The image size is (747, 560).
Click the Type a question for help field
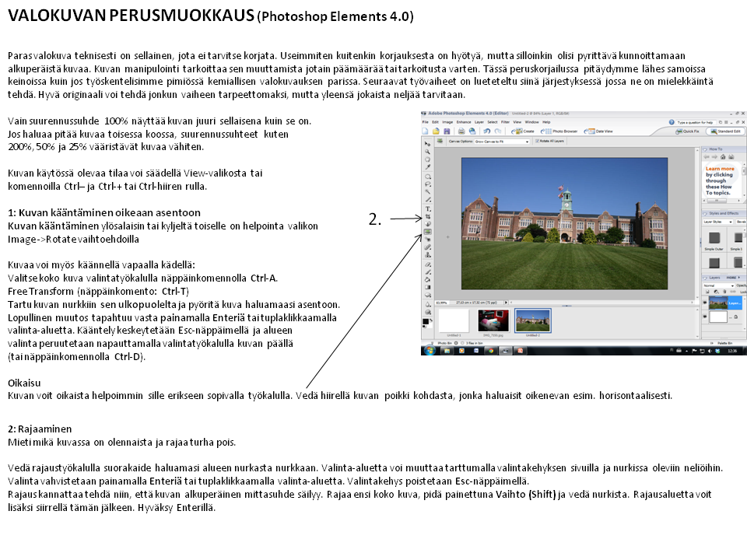coord(696,122)
